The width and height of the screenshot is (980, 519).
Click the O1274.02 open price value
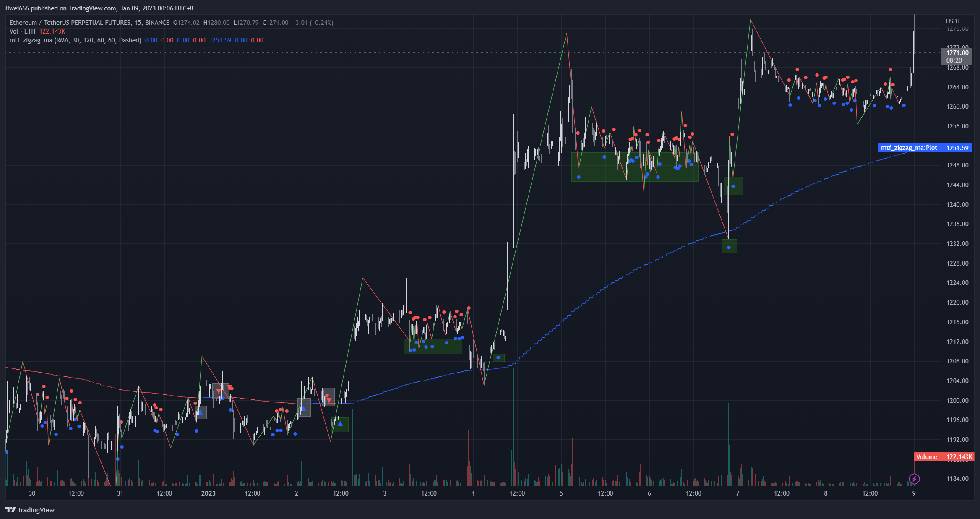[x=186, y=23]
